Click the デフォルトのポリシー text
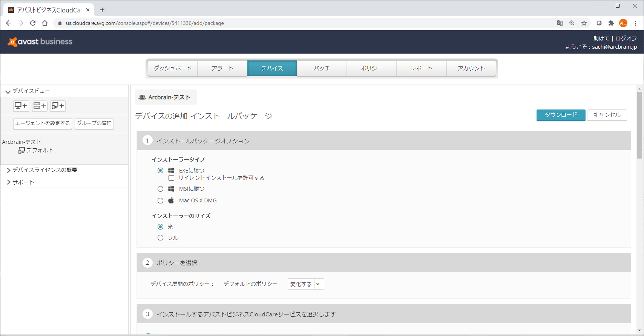 point(250,284)
